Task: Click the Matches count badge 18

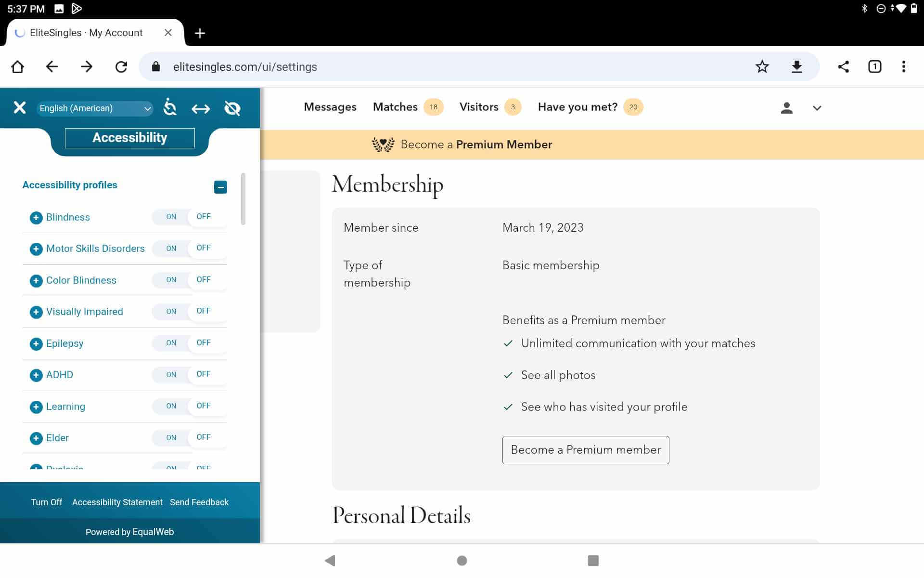Action: pyautogui.click(x=434, y=107)
